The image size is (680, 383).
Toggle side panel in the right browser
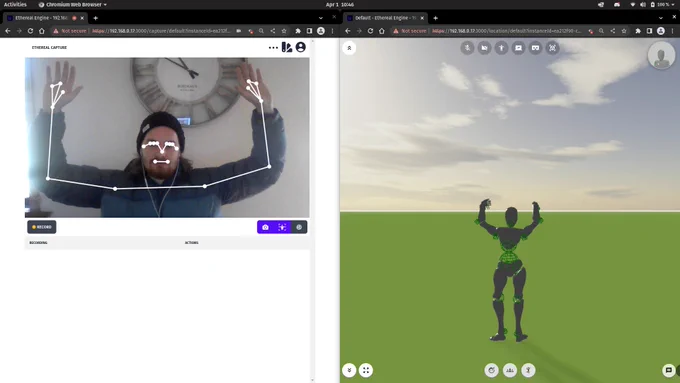pos(649,31)
